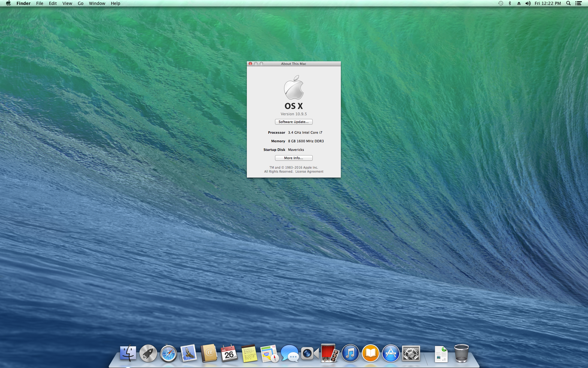Open Contacts address book icon

[x=209, y=353]
